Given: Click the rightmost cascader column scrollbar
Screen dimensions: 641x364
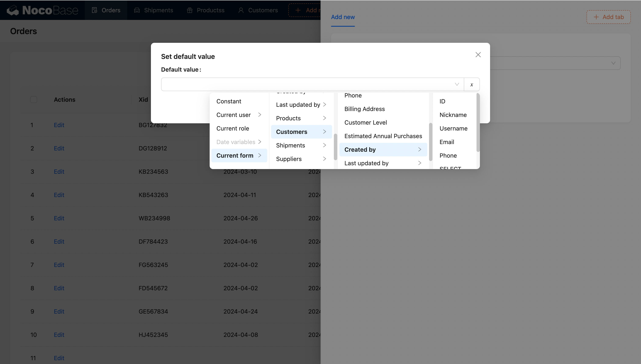Looking at the screenshot, I should (478, 122).
